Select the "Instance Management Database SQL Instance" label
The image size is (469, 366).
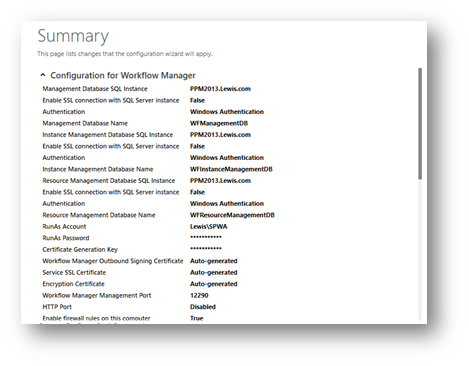[108, 135]
